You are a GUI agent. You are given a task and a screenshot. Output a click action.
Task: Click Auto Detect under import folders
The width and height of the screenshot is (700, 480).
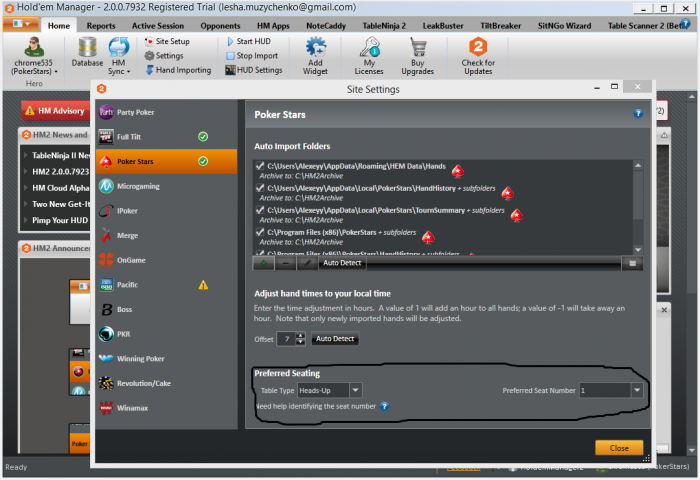tap(342, 263)
